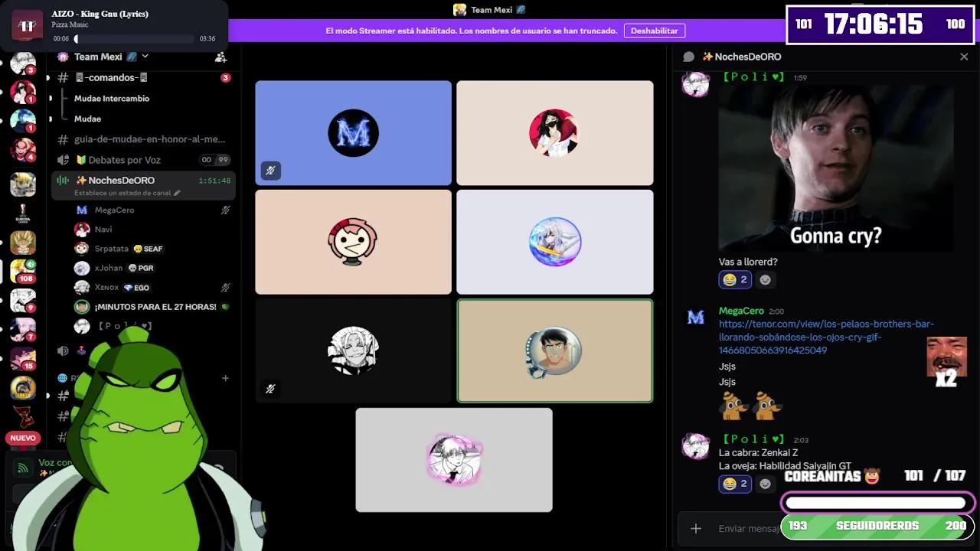Open the tenor.com GIF link from MegaCero
980x551 pixels.
pos(826,337)
